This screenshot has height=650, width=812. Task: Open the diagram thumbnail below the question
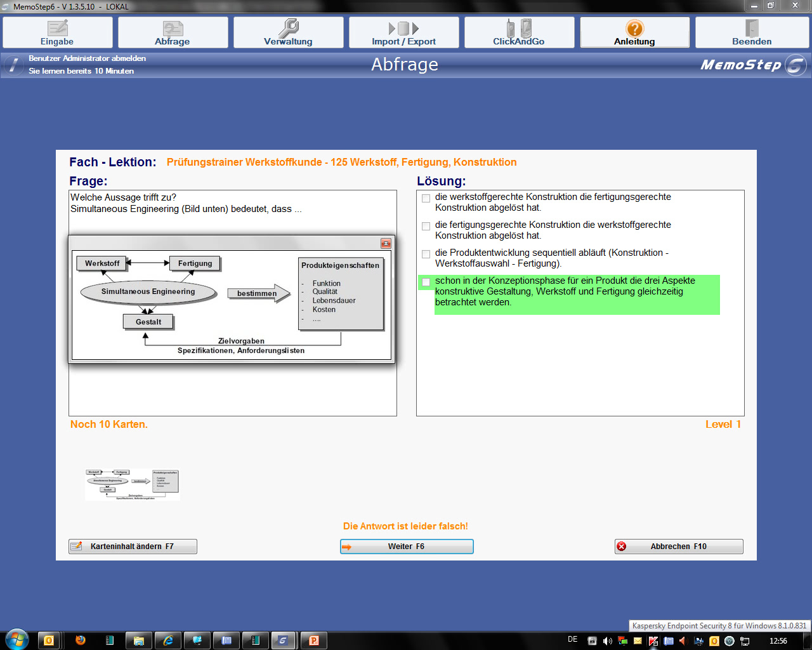pyautogui.click(x=133, y=485)
